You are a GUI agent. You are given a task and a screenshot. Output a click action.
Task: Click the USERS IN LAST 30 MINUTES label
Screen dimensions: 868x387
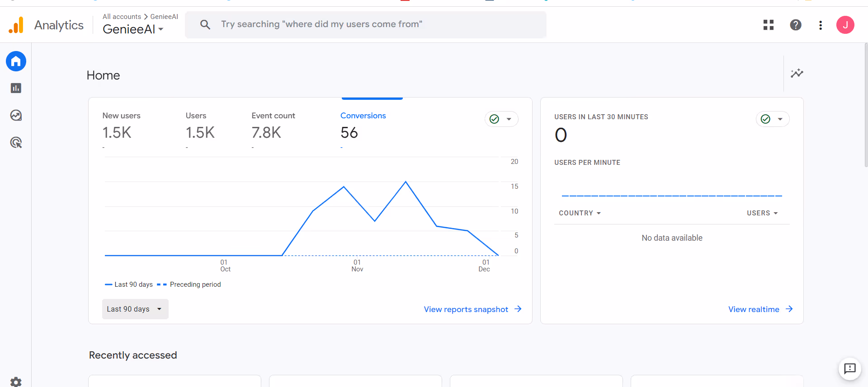click(x=601, y=117)
